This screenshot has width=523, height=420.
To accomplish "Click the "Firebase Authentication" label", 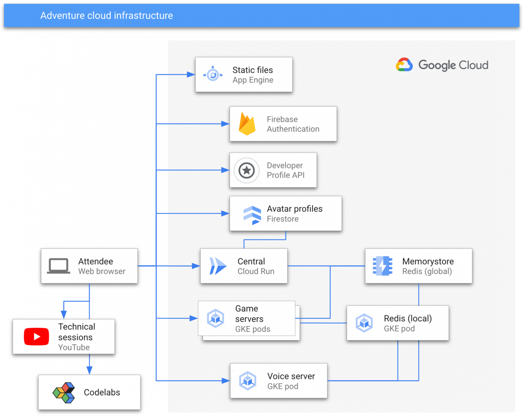I will [293, 124].
